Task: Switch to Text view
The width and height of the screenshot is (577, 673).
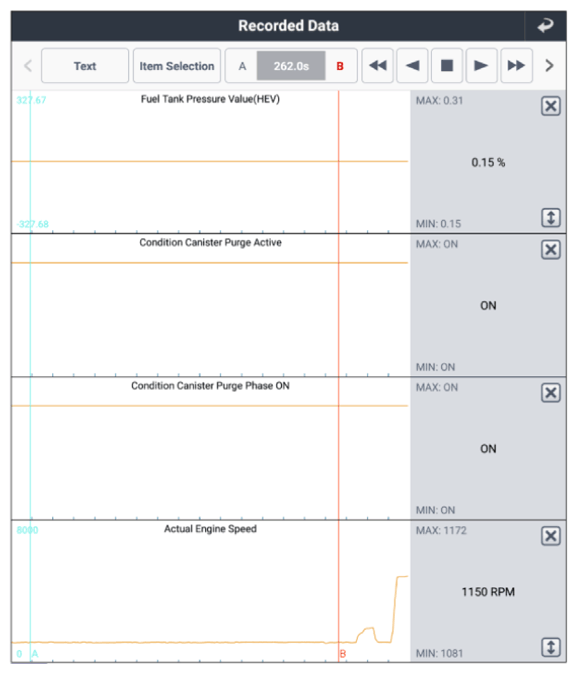Action: pyautogui.click(x=85, y=66)
